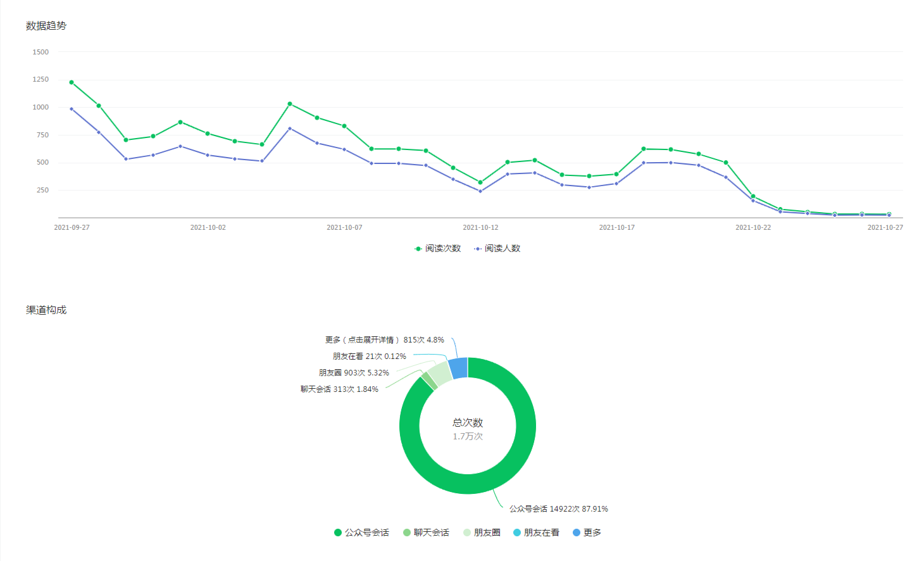924x561 pixels.
Task: Click first purple 阅读人数 point on 2021-09-27
Action: pos(72,109)
